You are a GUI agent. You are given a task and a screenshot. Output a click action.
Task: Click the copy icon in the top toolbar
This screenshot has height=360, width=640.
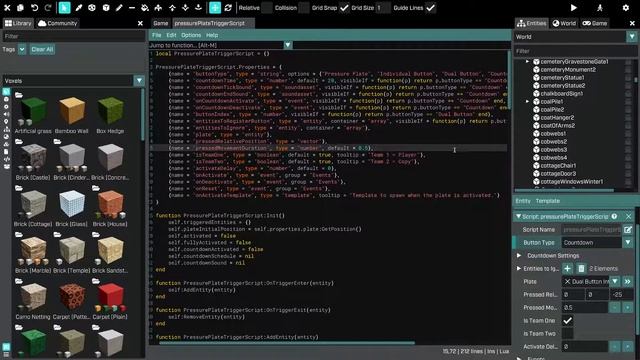(20, 8)
